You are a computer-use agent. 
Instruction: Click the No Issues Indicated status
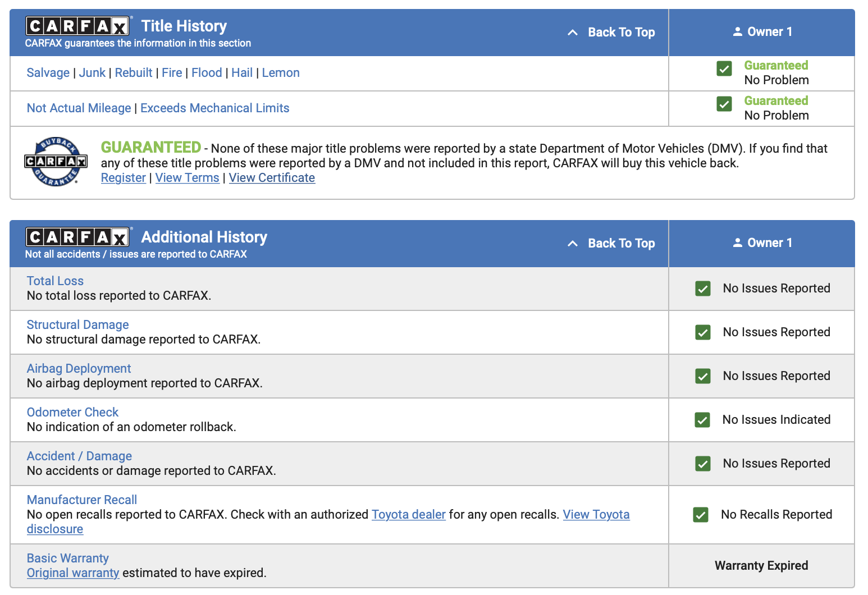tap(776, 420)
